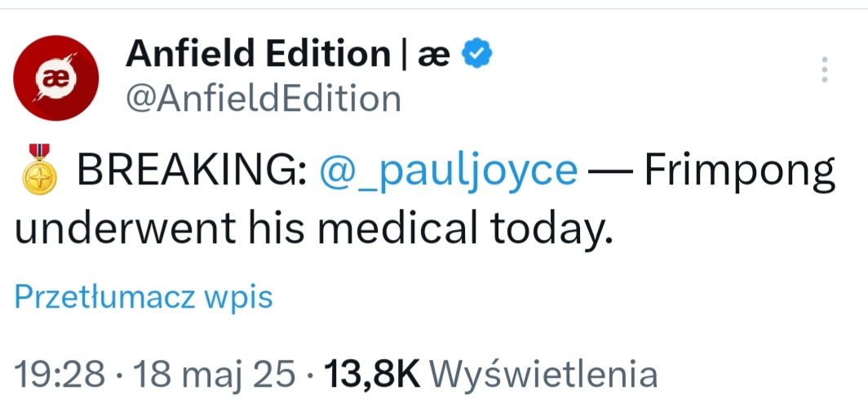
Task: Click the word medical in the post
Action: coord(397,228)
